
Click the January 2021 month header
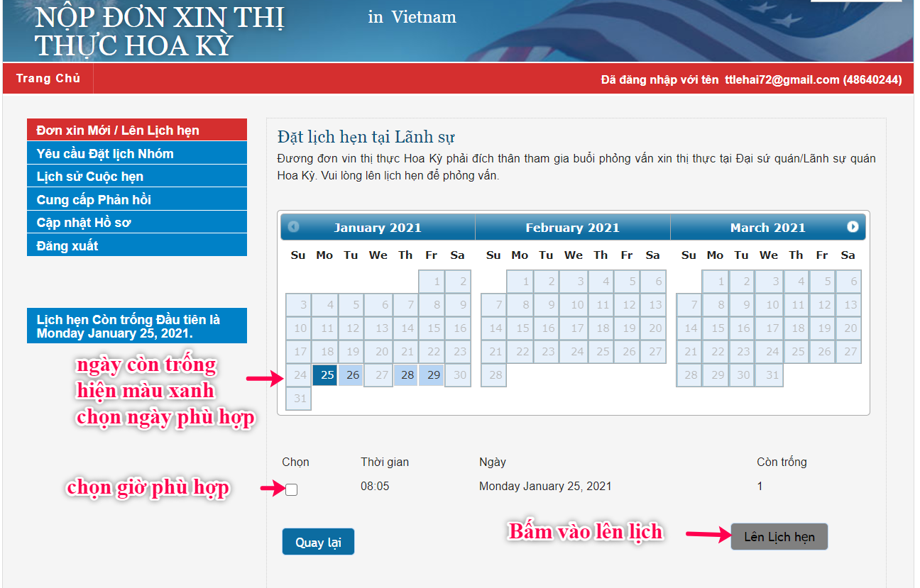378,228
